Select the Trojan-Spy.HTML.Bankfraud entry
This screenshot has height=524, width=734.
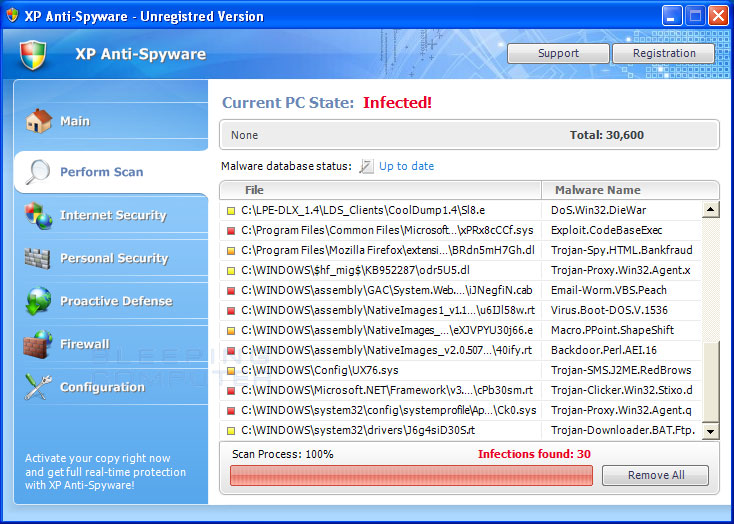pos(622,251)
